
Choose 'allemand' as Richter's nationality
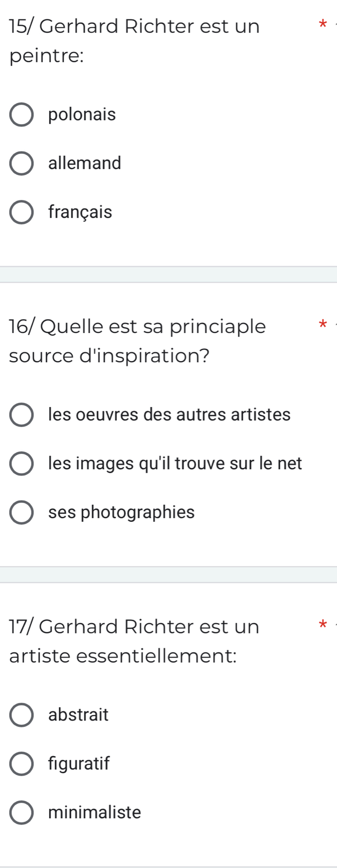tap(21, 164)
